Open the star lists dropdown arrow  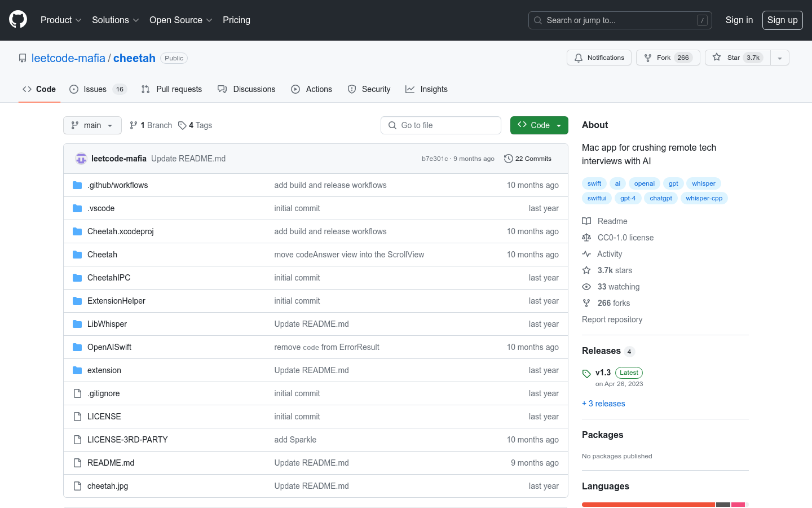point(780,58)
